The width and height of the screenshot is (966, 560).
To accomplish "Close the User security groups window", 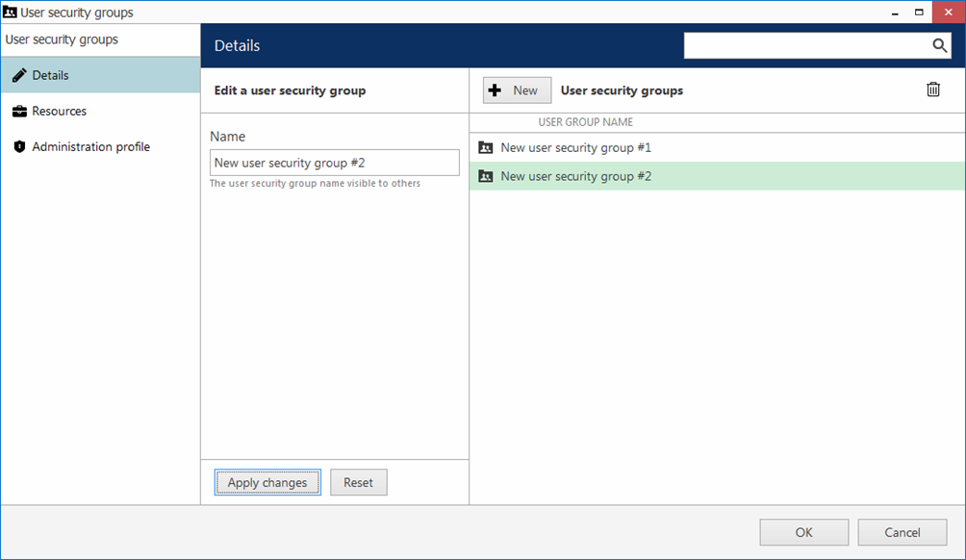I will click(x=947, y=12).
